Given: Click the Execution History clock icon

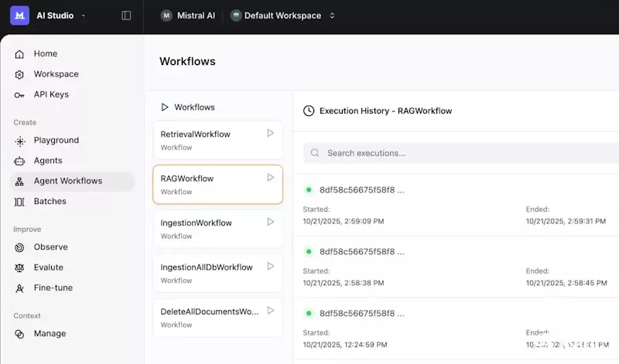Looking at the screenshot, I should tap(309, 111).
